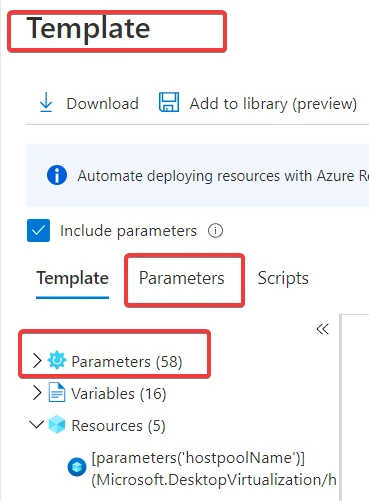Expand the Parameters (58) node
The image size is (369, 501).
pos(37,360)
